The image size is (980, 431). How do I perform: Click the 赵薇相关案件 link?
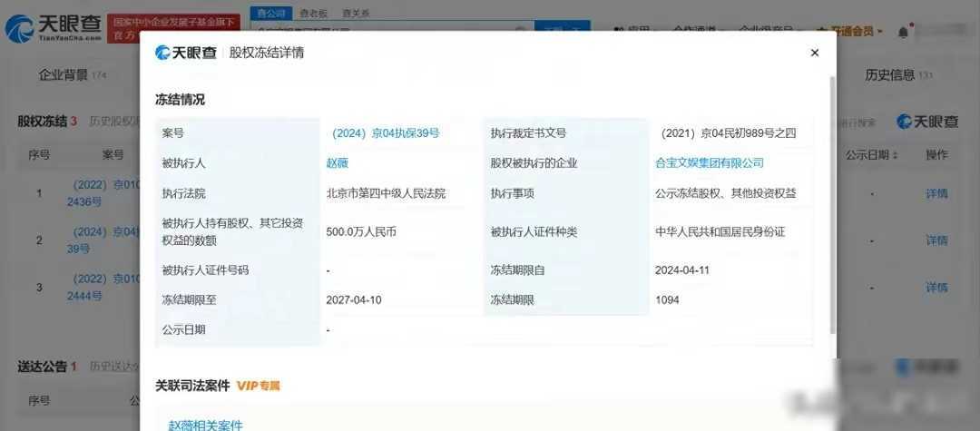(x=206, y=426)
